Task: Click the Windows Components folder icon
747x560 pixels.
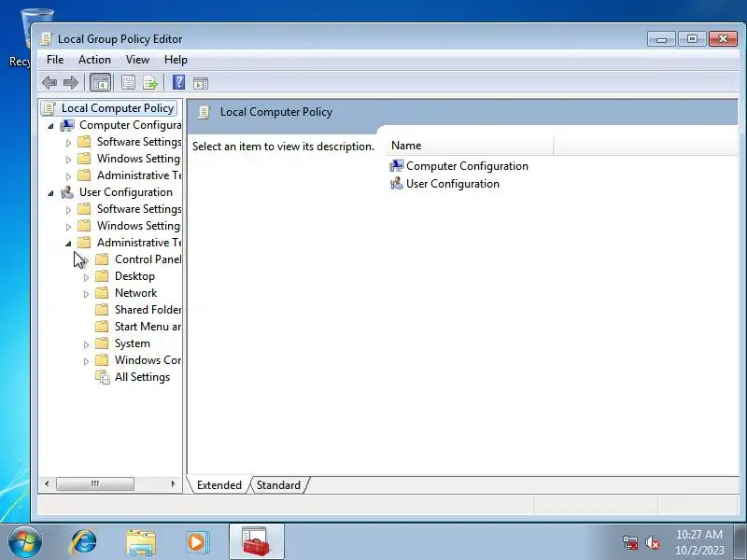Action: [x=102, y=360]
